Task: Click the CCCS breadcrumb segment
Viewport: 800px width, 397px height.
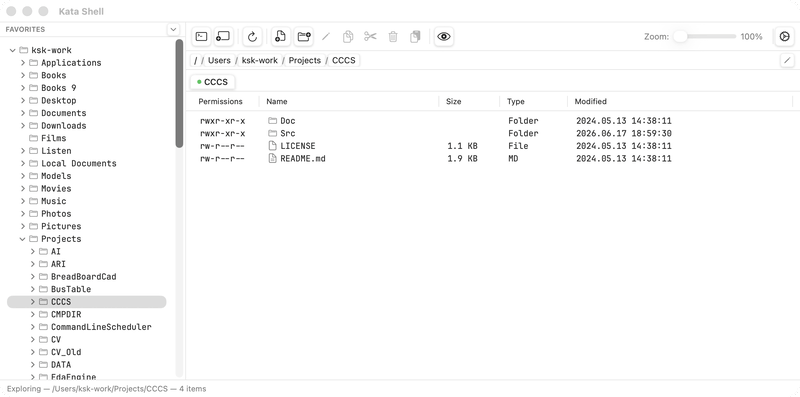Action: pyautogui.click(x=343, y=60)
